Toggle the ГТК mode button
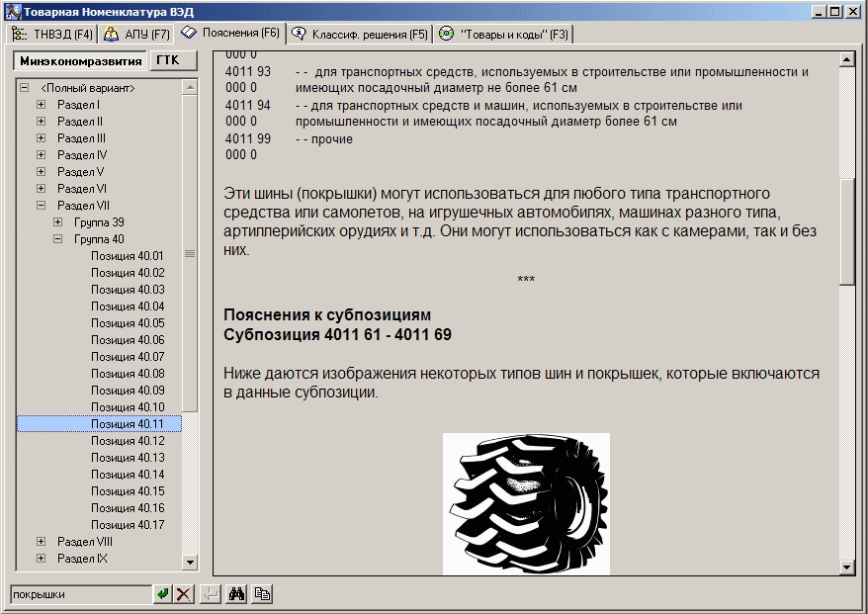868x614 pixels. point(174,61)
